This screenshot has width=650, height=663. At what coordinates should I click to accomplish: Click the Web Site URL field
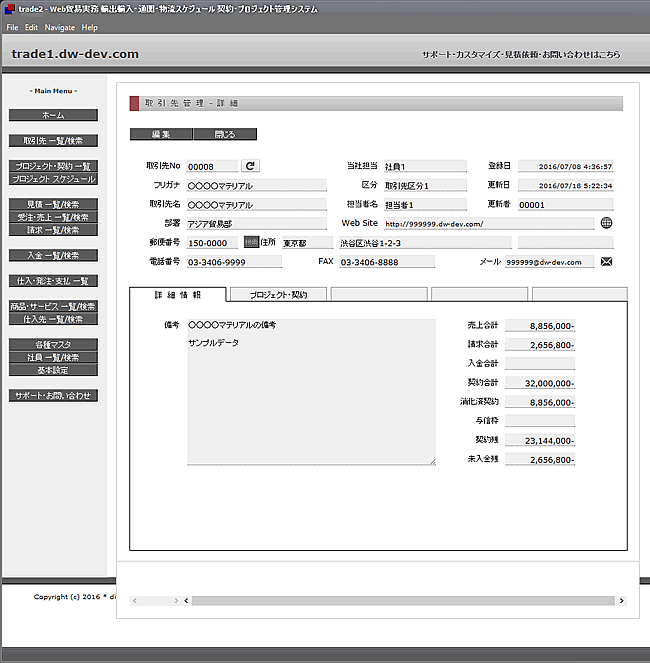coord(489,223)
